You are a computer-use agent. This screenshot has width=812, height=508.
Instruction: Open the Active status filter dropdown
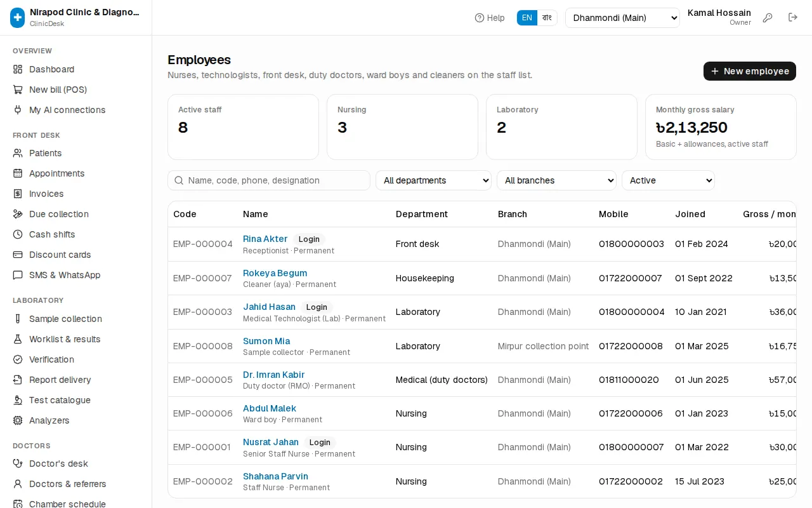coord(668,180)
